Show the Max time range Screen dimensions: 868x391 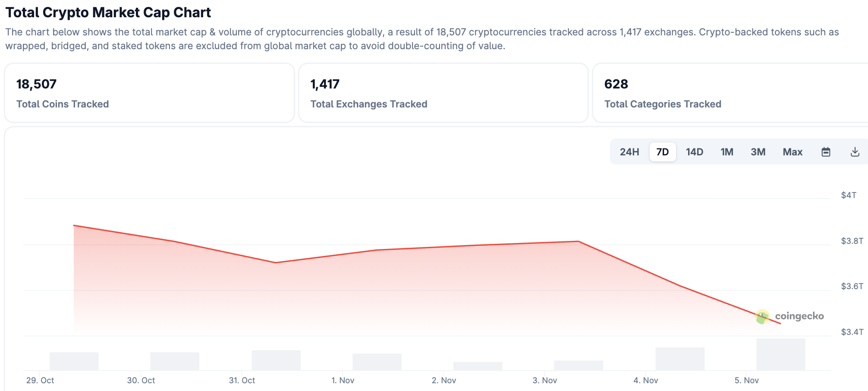(x=793, y=152)
